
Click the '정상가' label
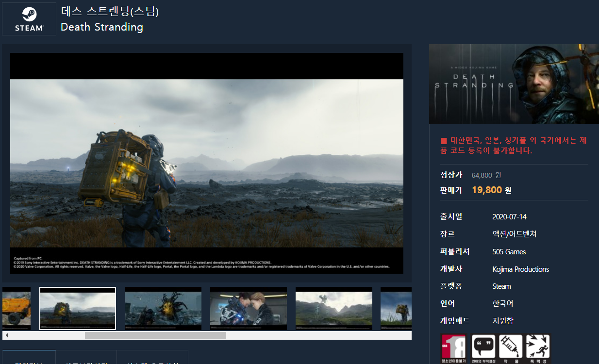tap(451, 175)
